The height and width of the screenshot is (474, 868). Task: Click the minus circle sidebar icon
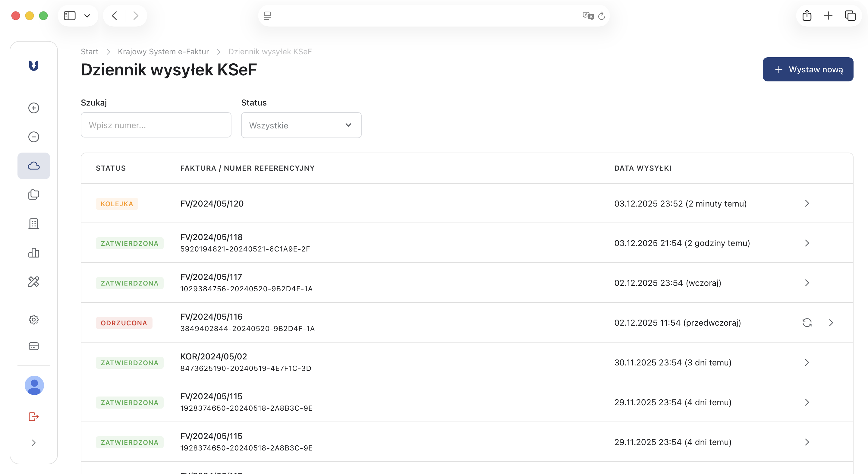(x=34, y=137)
